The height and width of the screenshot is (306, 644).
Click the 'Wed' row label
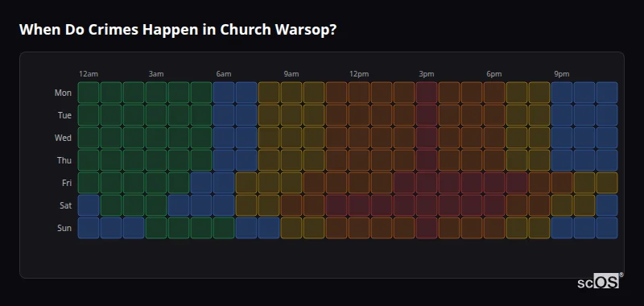point(63,138)
